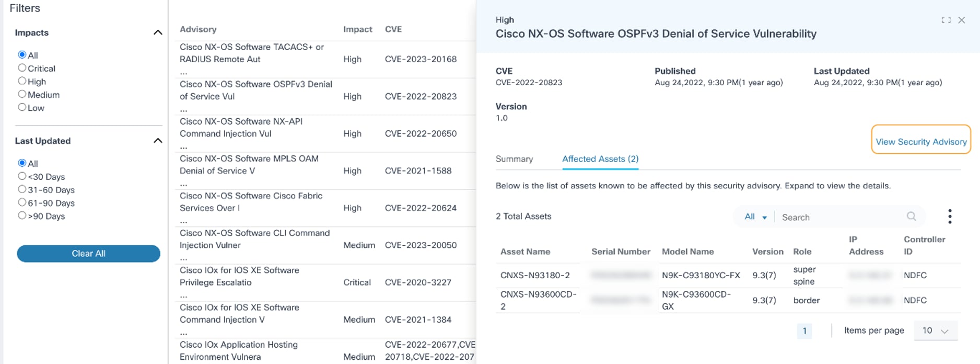Collapse the Last Updated filter section
980x364 pixels.
click(x=157, y=141)
